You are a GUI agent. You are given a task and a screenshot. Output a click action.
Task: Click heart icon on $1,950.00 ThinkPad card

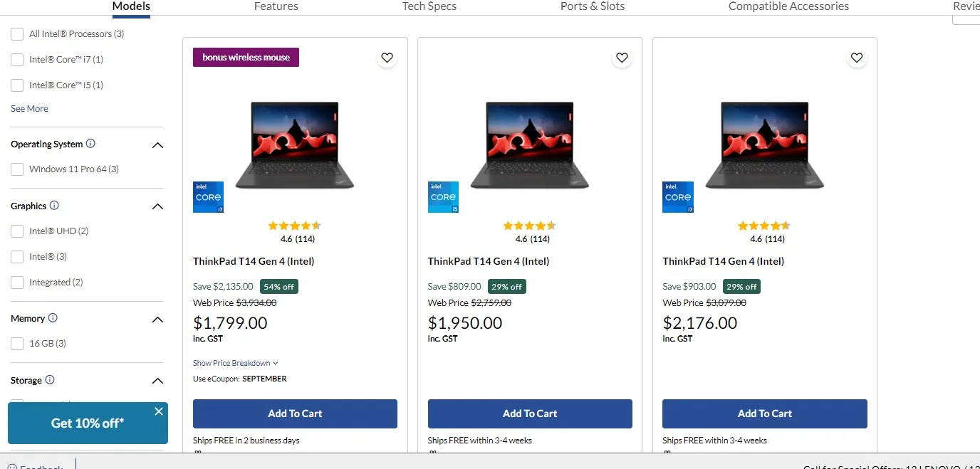coord(622,58)
